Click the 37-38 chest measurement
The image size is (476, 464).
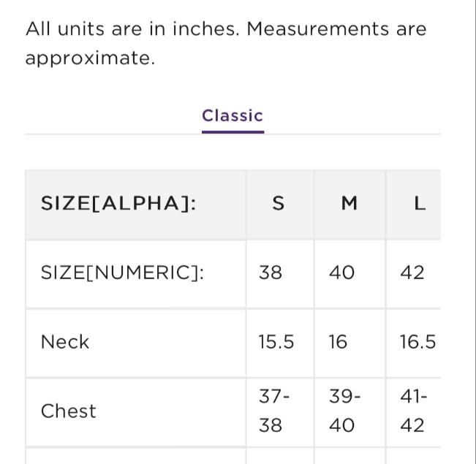pos(274,411)
